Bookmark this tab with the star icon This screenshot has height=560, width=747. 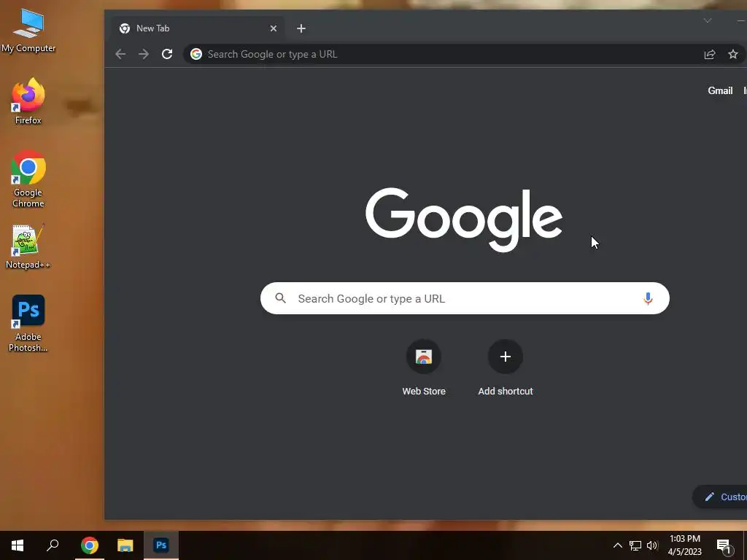(732, 54)
